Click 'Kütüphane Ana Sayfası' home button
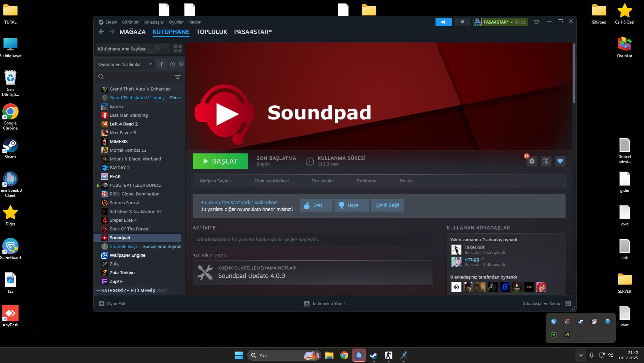Screen dimensions: 644x363 tap(133, 49)
